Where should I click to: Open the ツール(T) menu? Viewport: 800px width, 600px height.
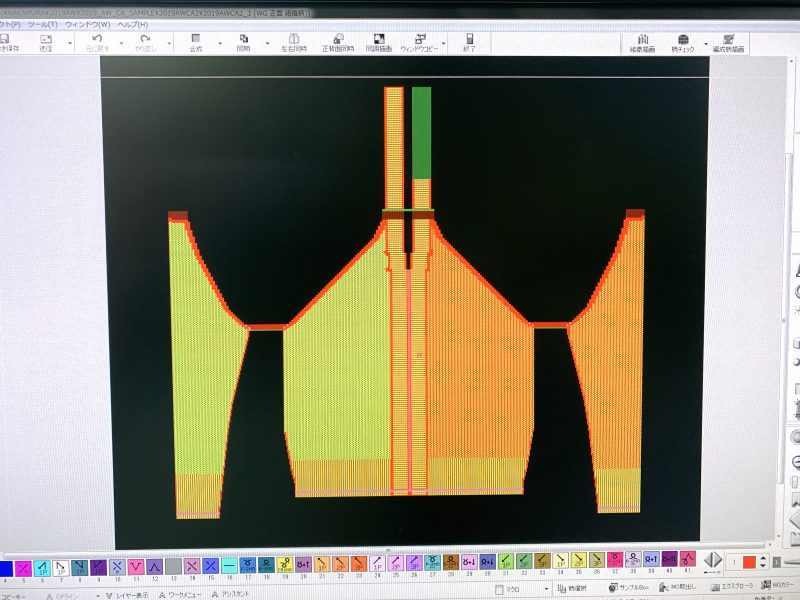click(42, 23)
